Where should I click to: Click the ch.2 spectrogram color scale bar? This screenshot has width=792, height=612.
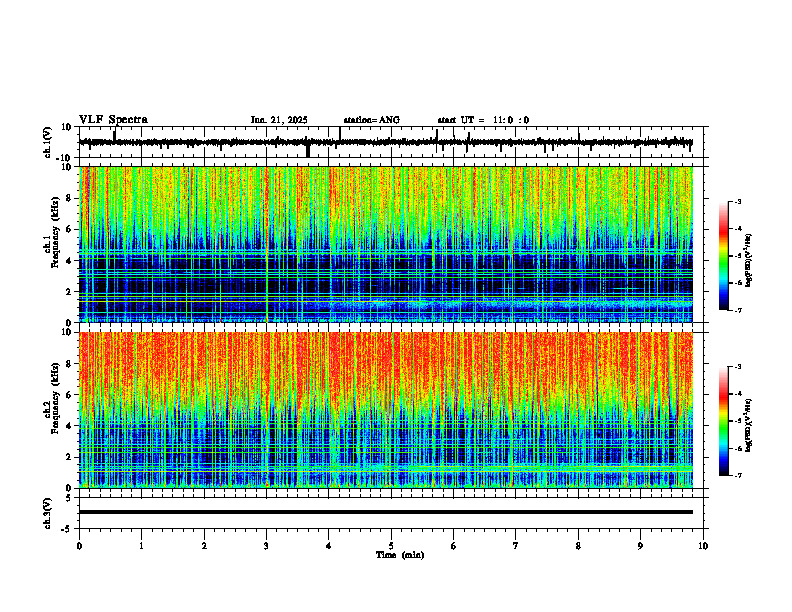coord(723,421)
